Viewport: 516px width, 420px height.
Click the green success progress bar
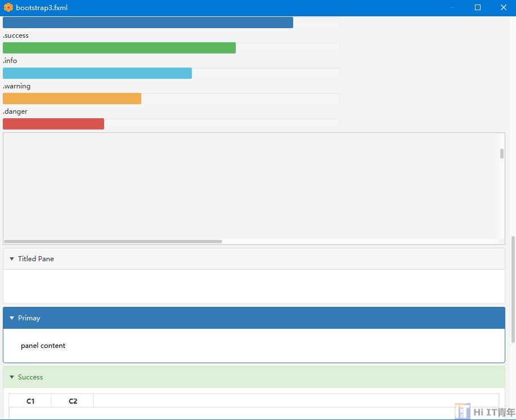pos(119,48)
